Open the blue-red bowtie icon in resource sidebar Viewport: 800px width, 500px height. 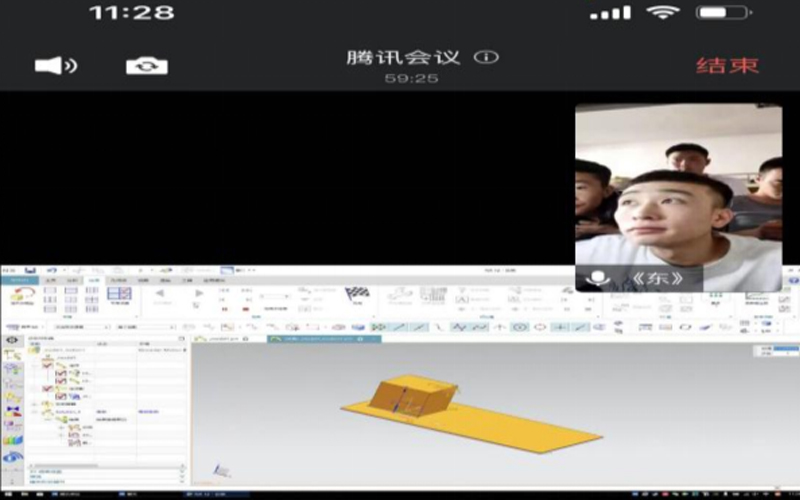pos(13,411)
